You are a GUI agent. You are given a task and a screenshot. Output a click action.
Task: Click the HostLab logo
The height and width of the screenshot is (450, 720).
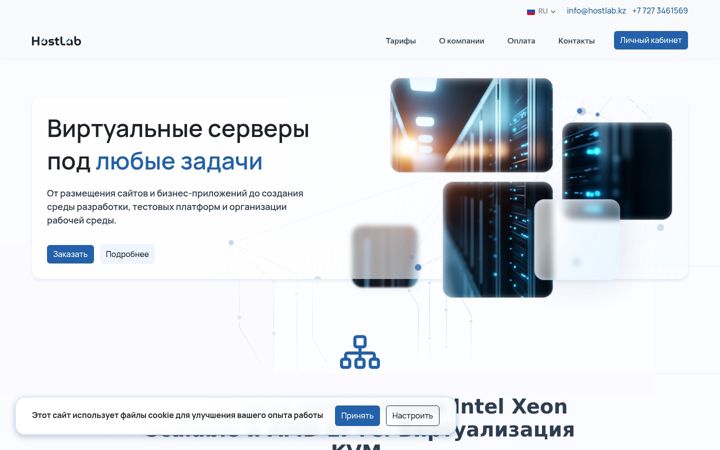[x=56, y=41]
